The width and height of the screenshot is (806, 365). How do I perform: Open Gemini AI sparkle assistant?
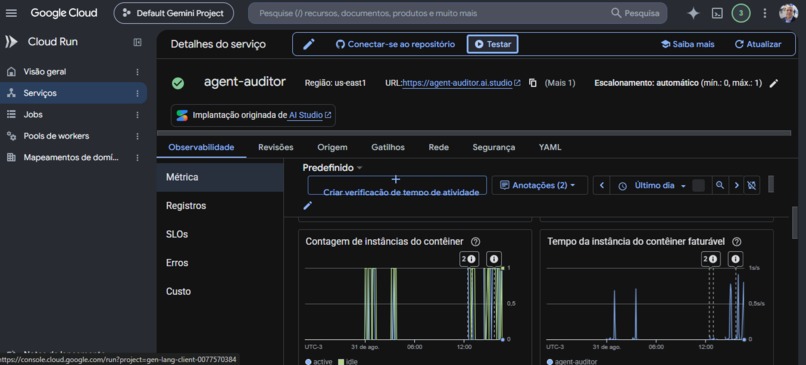(x=693, y=13)
